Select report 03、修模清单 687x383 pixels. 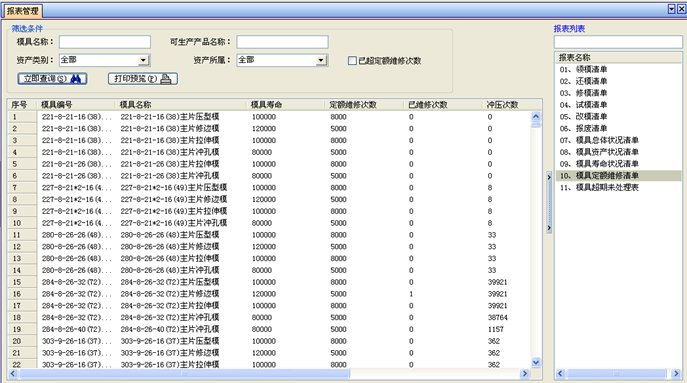click(583, 93)
